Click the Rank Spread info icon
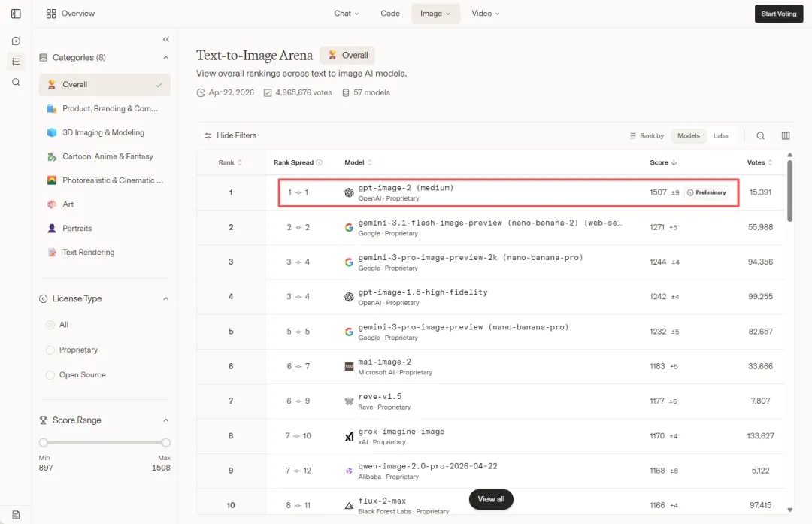Image resolution: width=812 pixels, height=524 pixels. click(x=319, y=162)
